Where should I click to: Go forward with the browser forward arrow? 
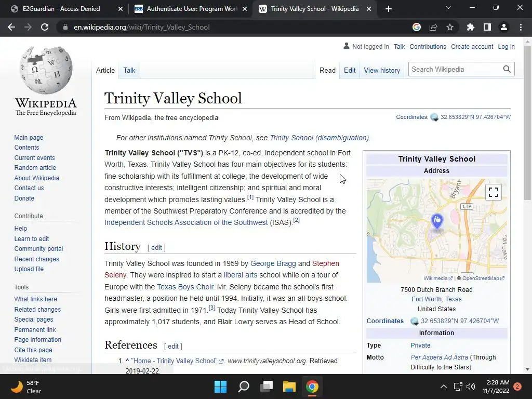(28, 27)
